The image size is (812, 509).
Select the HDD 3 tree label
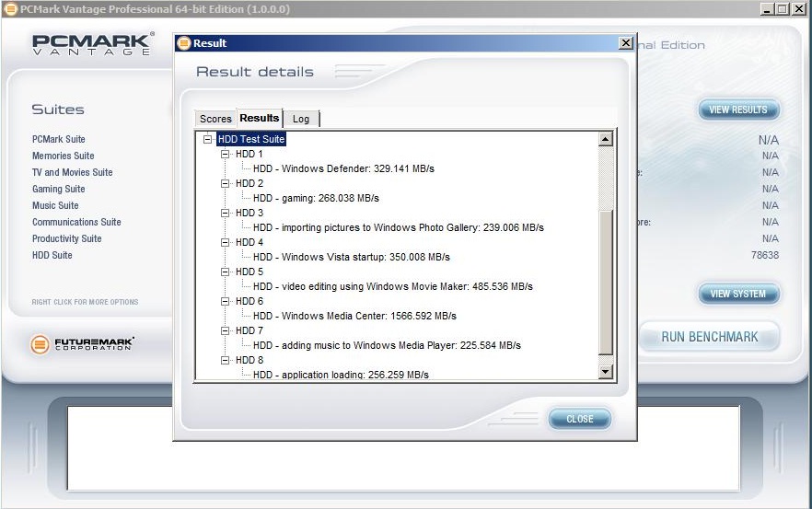(249, 214)
